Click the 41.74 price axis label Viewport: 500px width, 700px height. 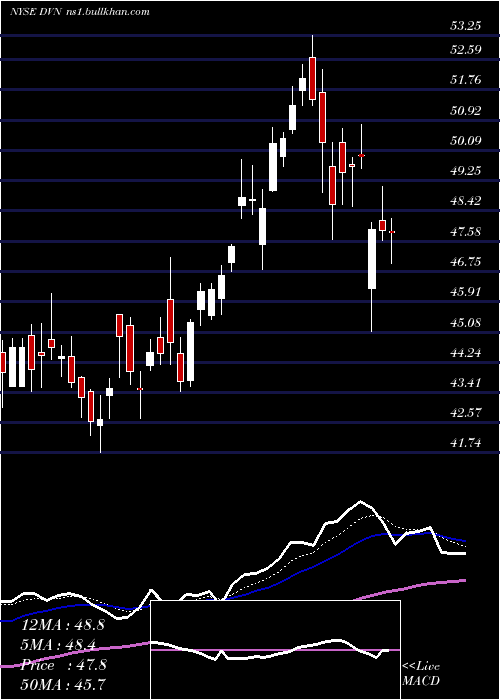465,443
